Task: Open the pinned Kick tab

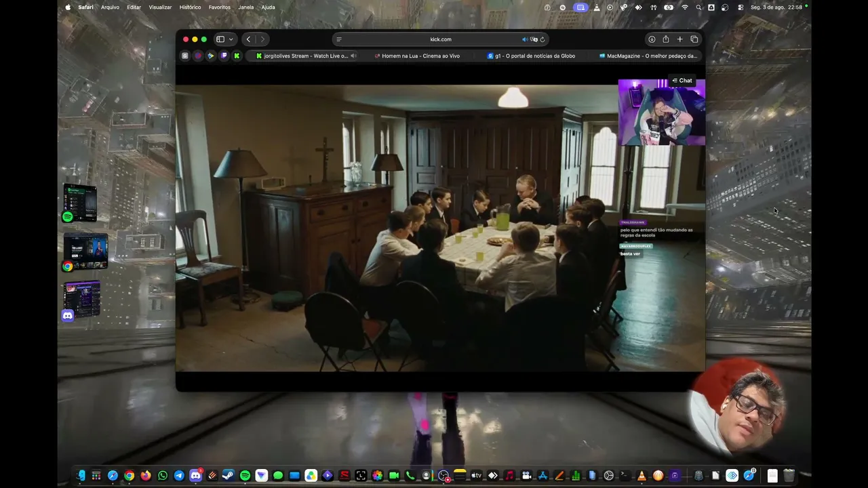Action: (237, 56)
